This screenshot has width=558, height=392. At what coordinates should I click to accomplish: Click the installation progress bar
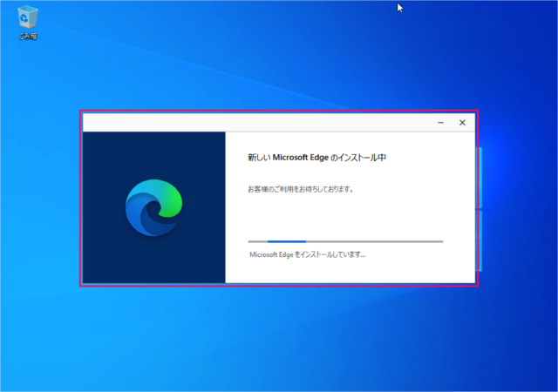[x=345, y=241]
